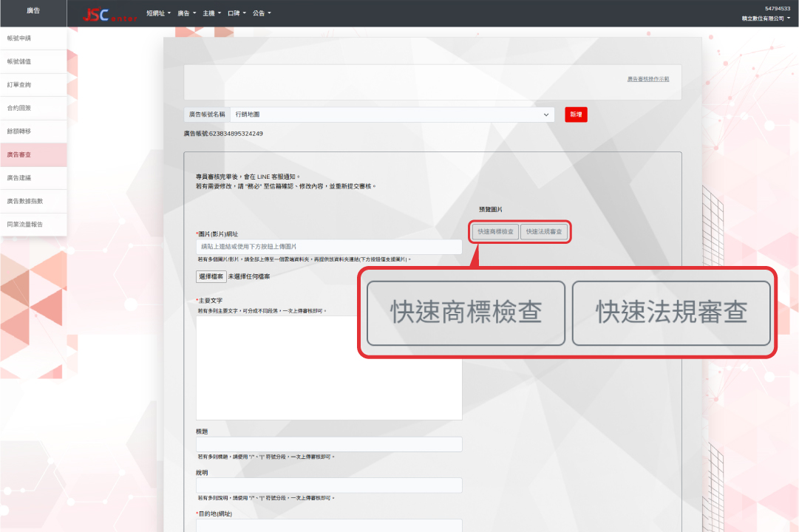Screen dimensions: 799x532
Task: Select 餘額轉移 in the sidebar
Action: pyautogui.click(x=33, y=131)
